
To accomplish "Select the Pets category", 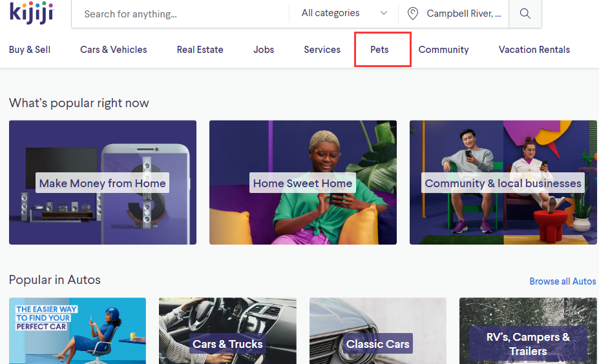I will [379, 50].
